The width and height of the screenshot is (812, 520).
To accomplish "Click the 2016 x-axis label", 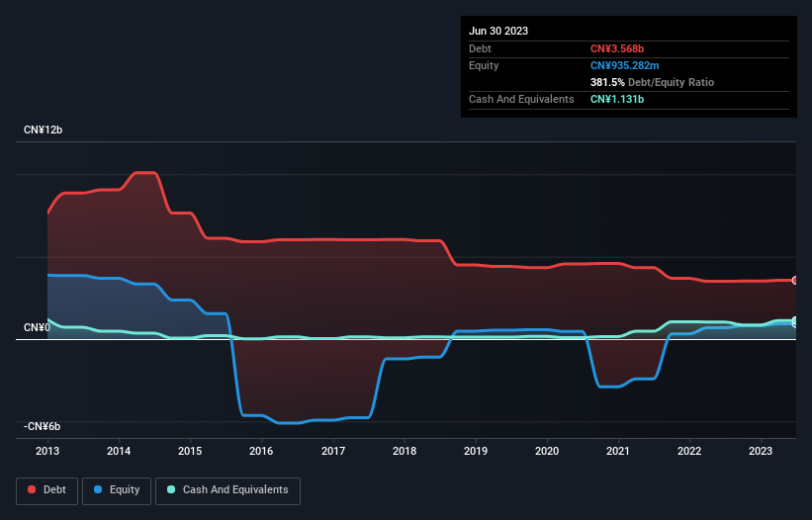I will click(x=261, y=451).
